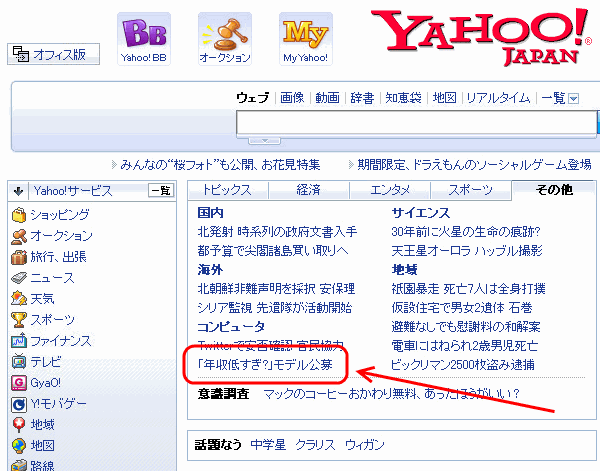The height and width of the screenshot is (471, 600).
Task: Expand the handle below the search box
Action: point(264,141)
